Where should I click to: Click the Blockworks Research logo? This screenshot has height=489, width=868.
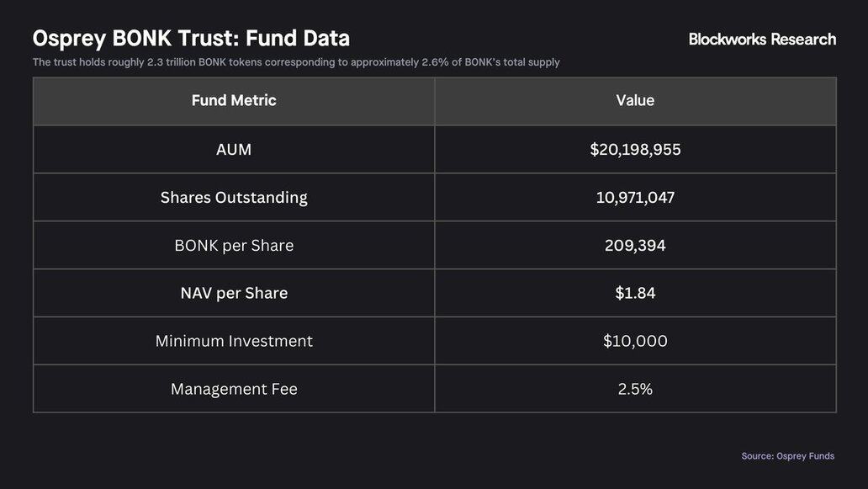coord(762,39)
